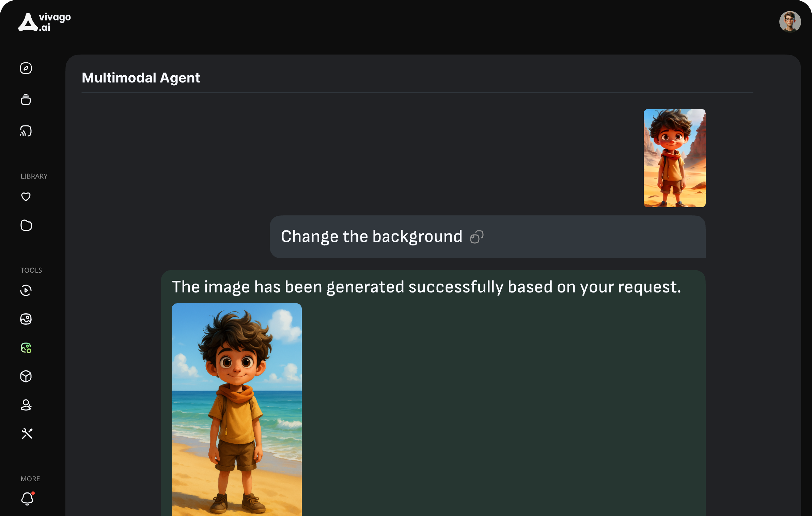Viewport: 812px width, 516px height.
Task: Click the 'Change the background' message text
Action: click(372, 237)
